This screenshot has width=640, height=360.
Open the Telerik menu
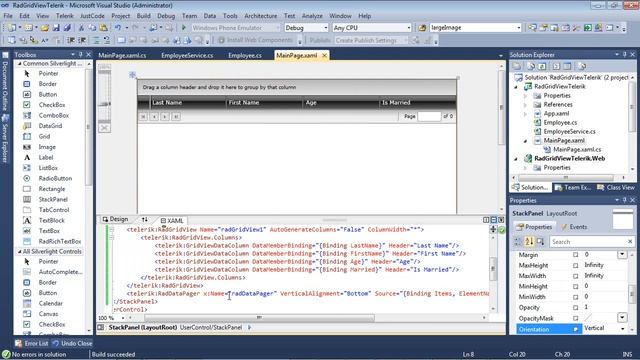point(64,16)
